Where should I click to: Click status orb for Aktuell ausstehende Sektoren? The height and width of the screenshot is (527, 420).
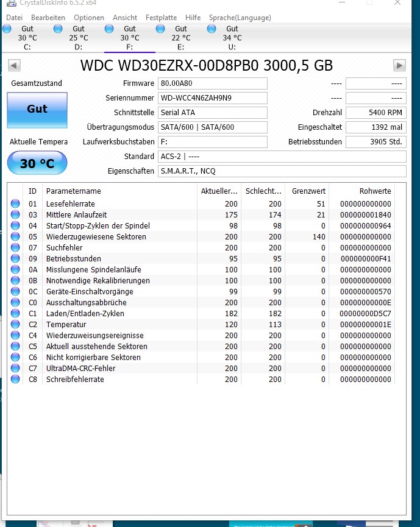coord(15,346)
